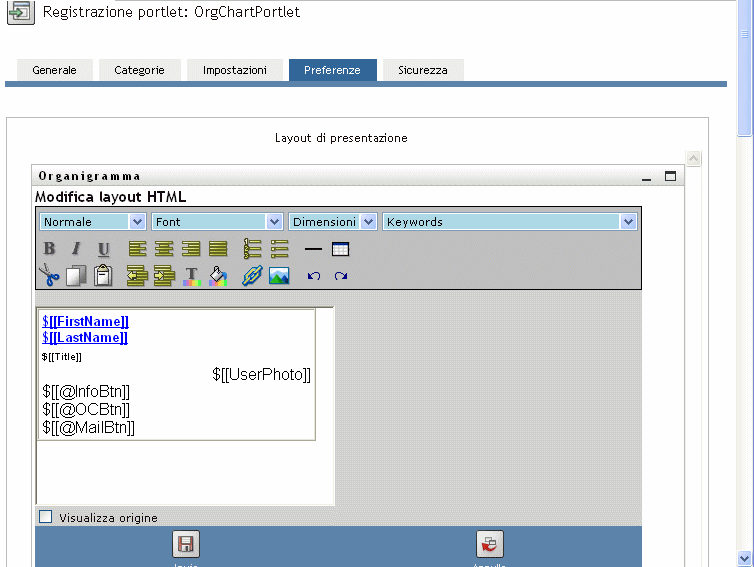Viewport: 754px width, 567px height.
Task: Redo last edit icon
Action: [341, 276]
